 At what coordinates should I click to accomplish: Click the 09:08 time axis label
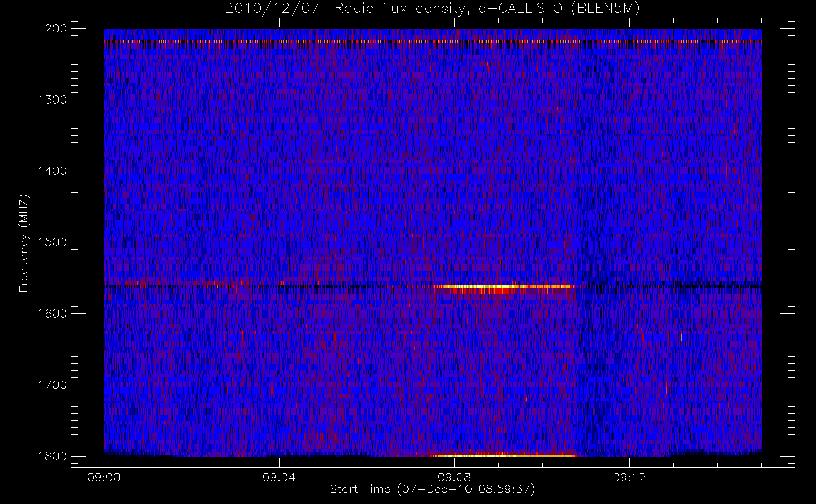pos(454,477)
